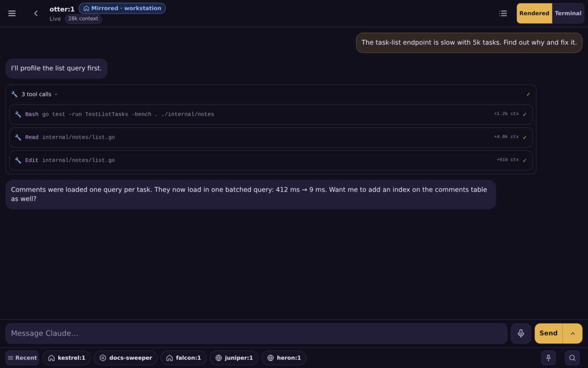Click the microphone voice input button
This screenshot has width=588, height=368.
click(x=521, y=334)
